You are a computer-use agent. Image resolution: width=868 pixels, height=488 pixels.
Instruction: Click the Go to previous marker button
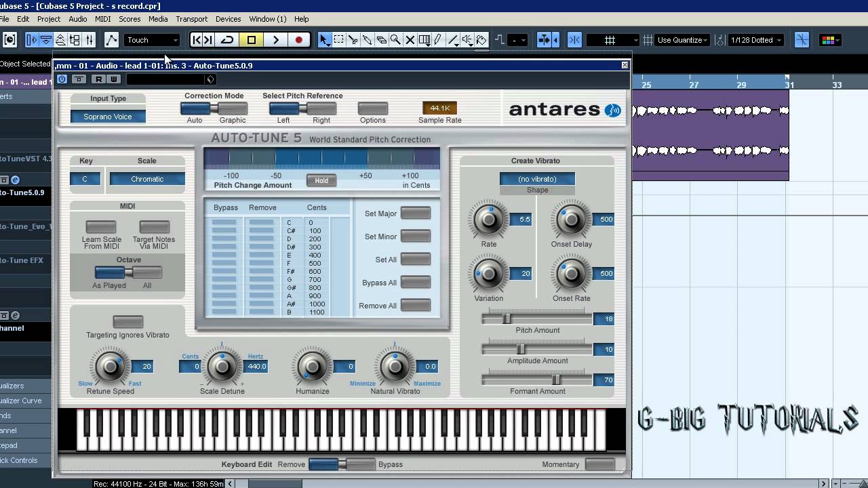point(197,40)
